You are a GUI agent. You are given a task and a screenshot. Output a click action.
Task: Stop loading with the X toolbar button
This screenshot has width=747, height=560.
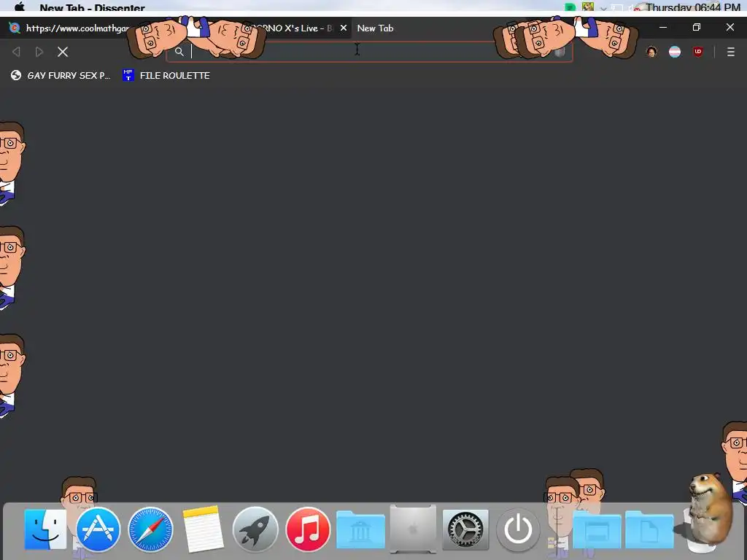pos(63,52)
